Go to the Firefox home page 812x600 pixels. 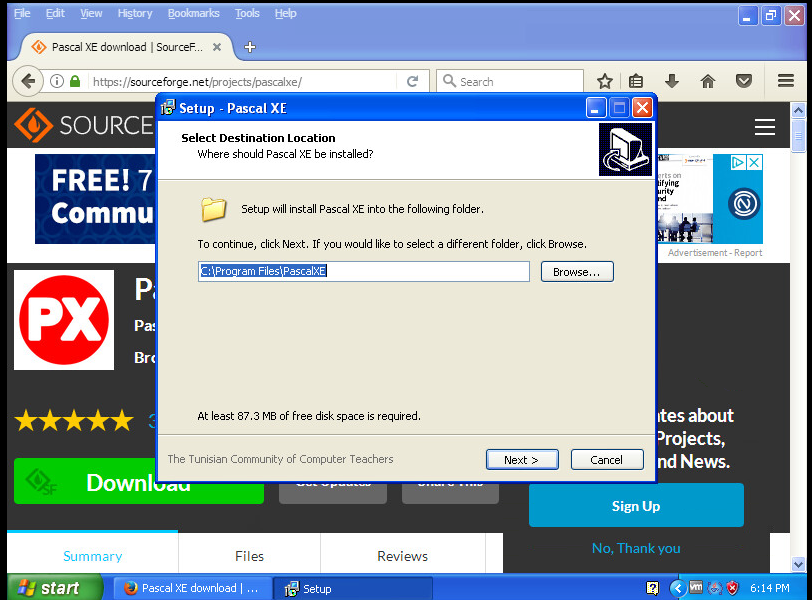707,81
